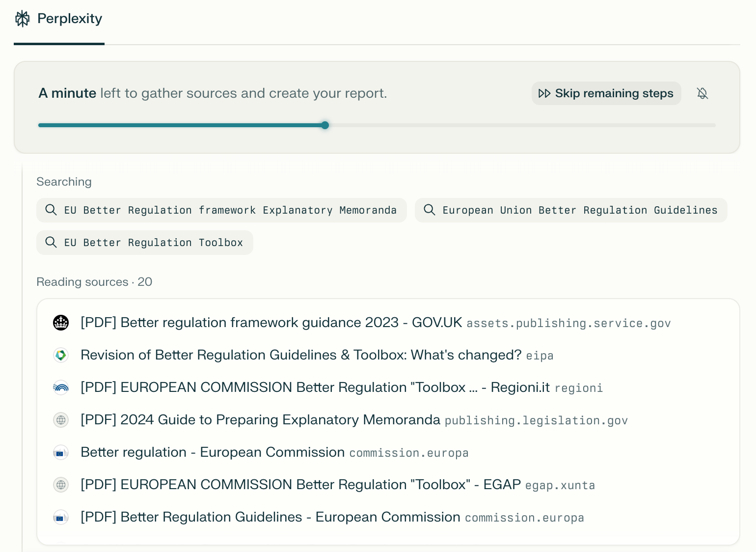Click the fast-forward icon in Skip button
The image size is (756, 552).
[x=544, y=93]
